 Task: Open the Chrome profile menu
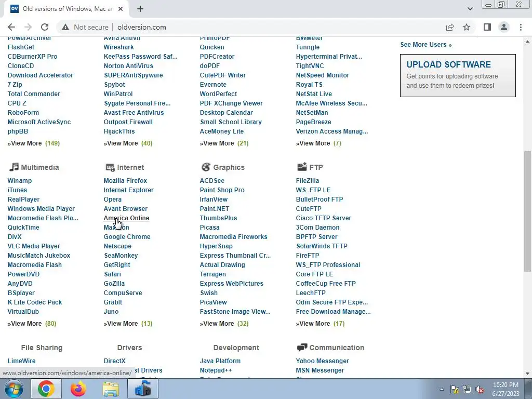pos(504,27)
